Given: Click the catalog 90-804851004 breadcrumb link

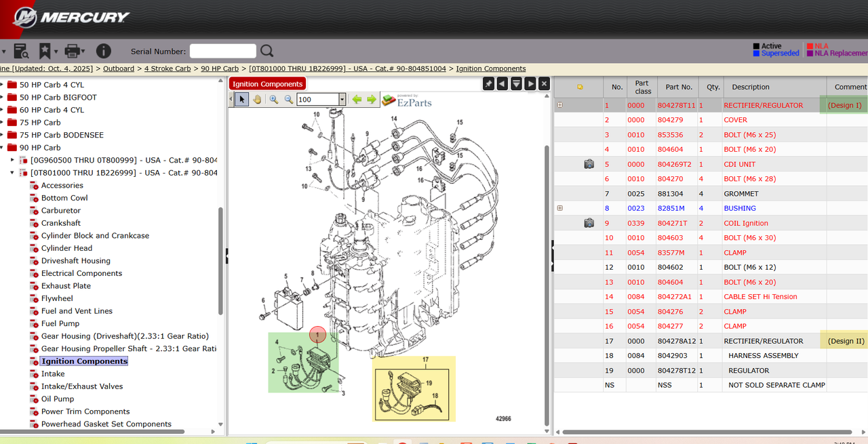Looking at the screenshot, I should [x=347, y=68].
